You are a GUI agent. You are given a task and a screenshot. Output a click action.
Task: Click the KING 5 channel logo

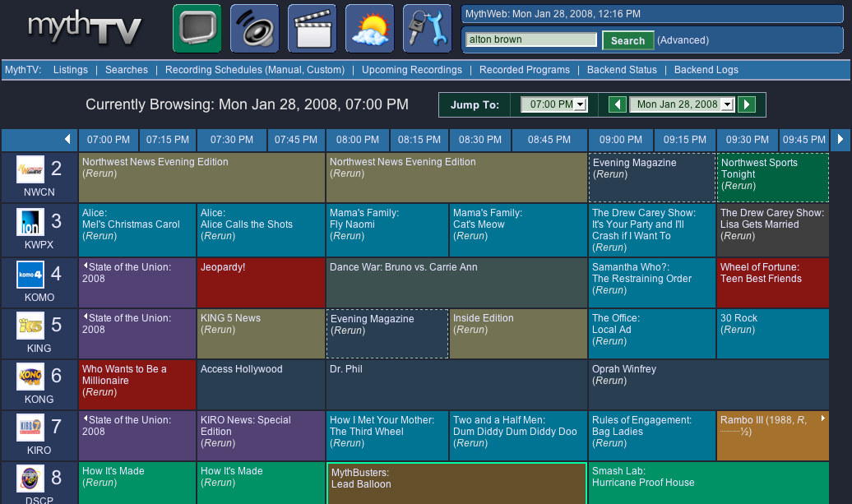pos(30,326)
